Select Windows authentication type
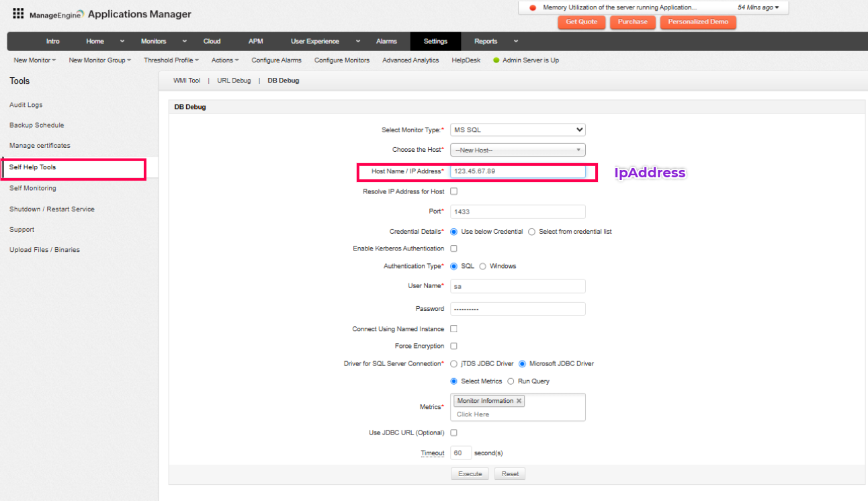This screenshot has width=868, height=501. 483,266
